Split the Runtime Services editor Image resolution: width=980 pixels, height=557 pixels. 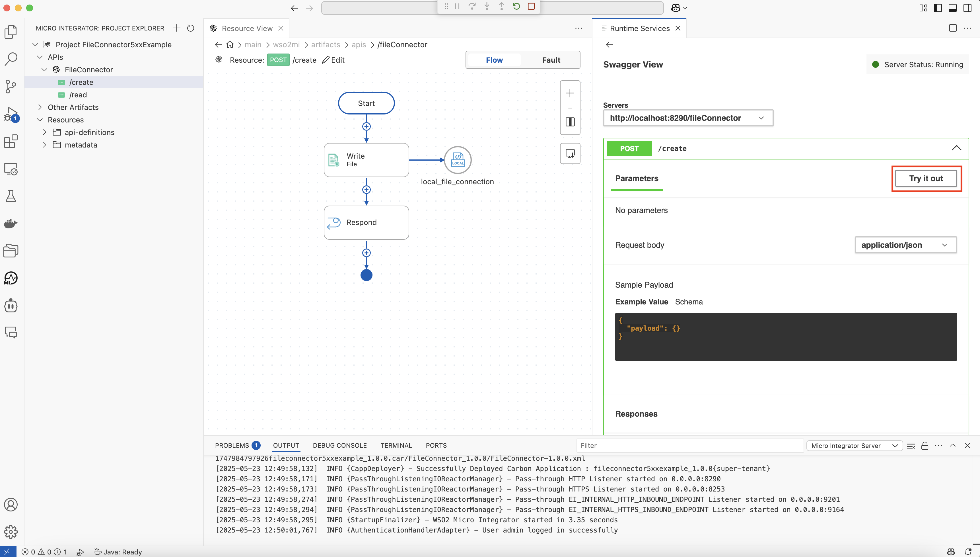(953, 28)
